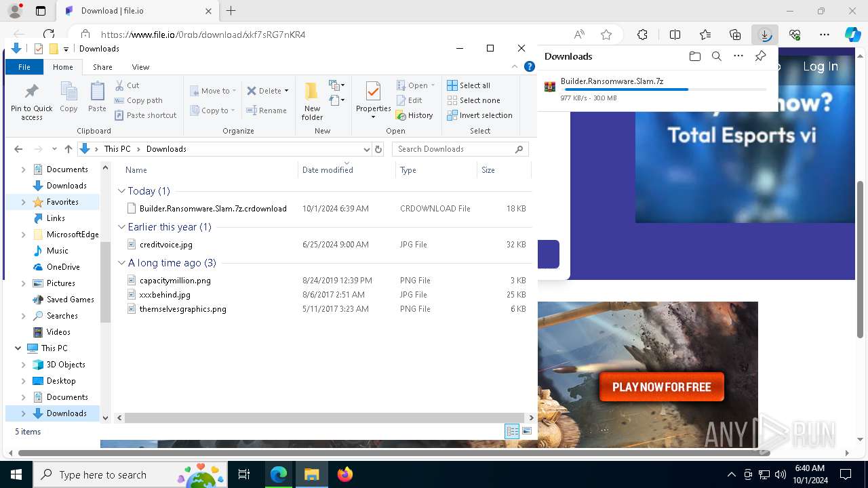868x488 pixels.
Task: Open file History from ribbon
Action: click(414, 115)
